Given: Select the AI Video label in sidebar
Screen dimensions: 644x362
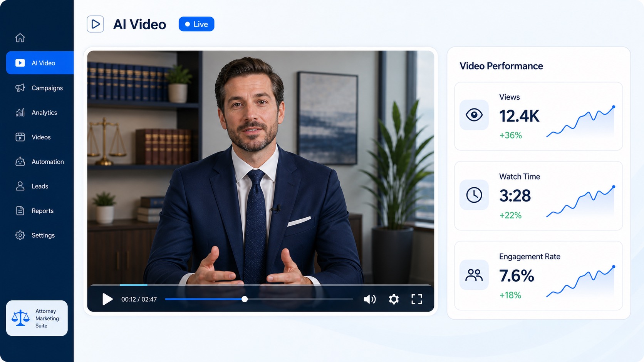Looking at the screenshot, I should click(43, 63).
